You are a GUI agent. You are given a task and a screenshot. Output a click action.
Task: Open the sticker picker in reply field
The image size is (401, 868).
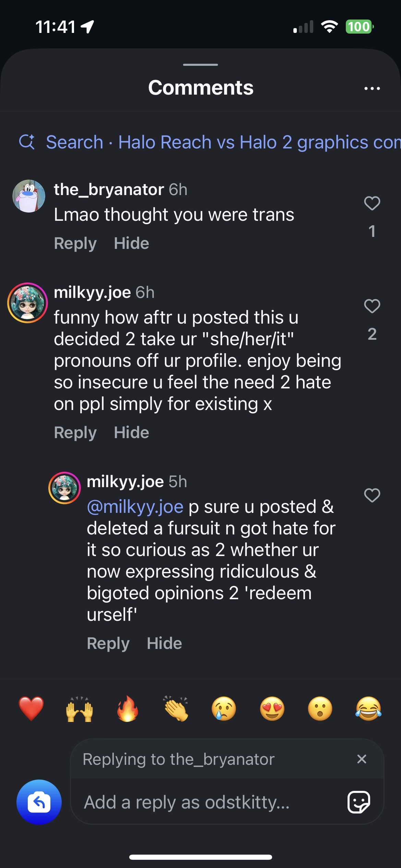click(359, 802)
